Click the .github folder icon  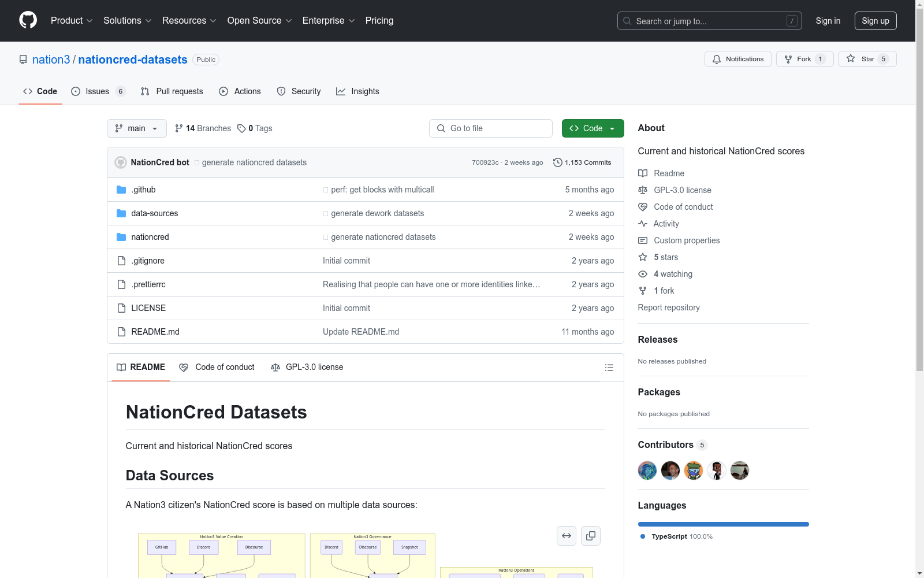(121, 190)
